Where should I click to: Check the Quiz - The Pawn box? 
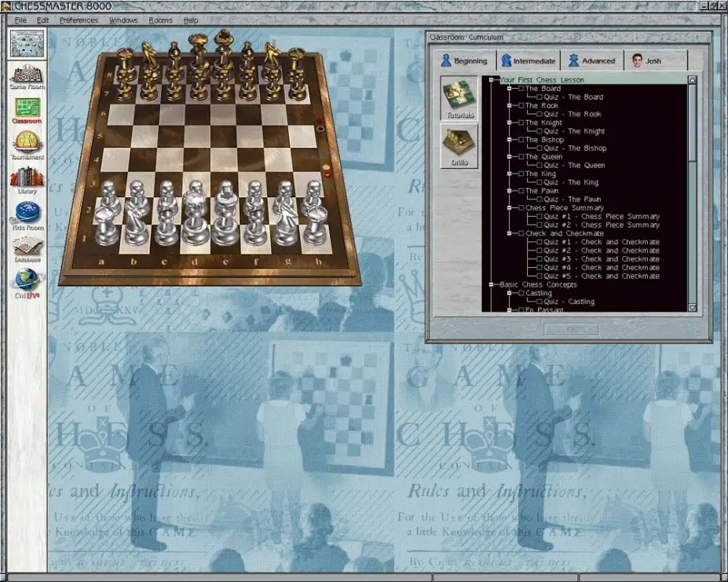pos(540,199)
